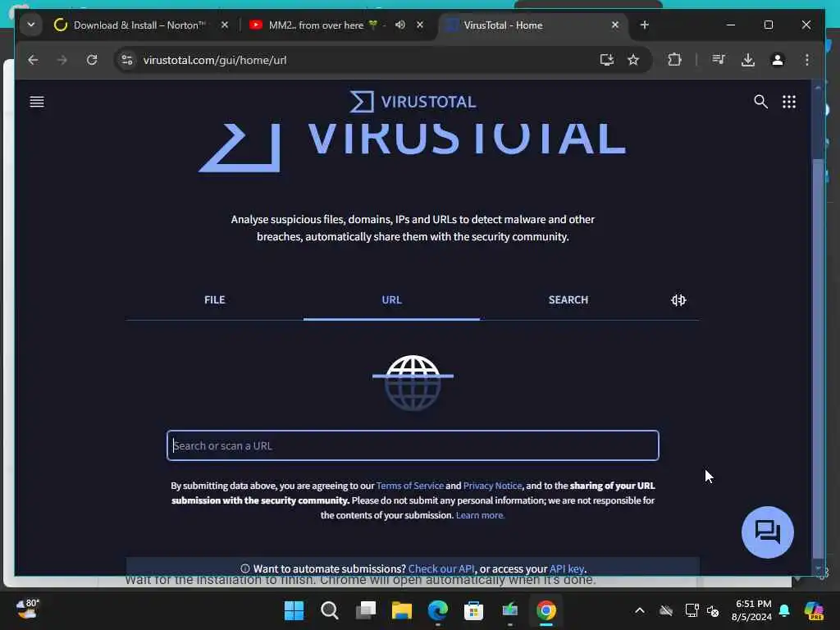Open the media control icon
Image resolution: width=840 pixels, height=630 pixels.
(x=719, y=60)
